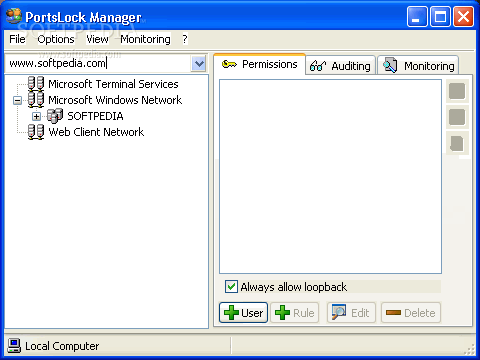Click the bottom gray page button beside list
480x360 pixels.
tap(457, 143)
